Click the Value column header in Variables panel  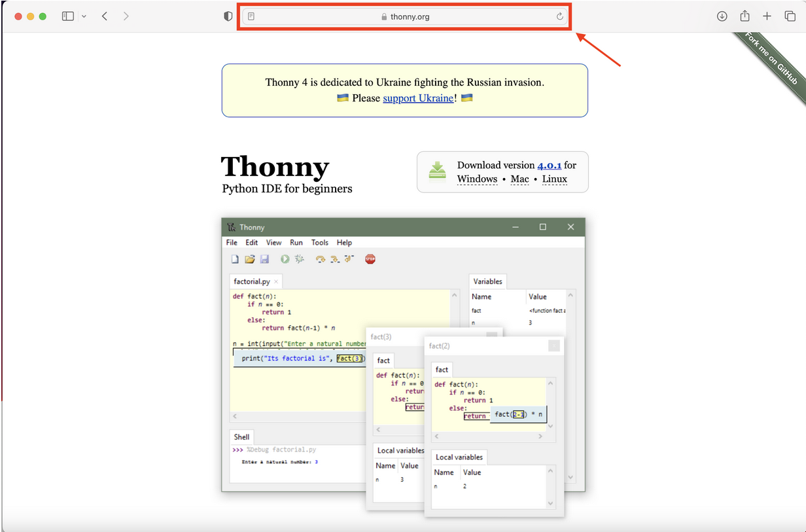pos(538,296)
